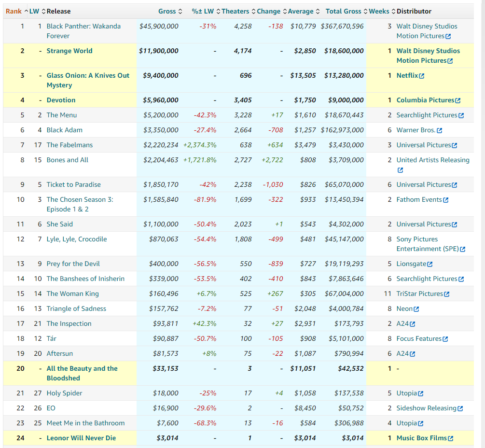
Task: Click the Leonor Will Never Die title
Action: point(81,438)
